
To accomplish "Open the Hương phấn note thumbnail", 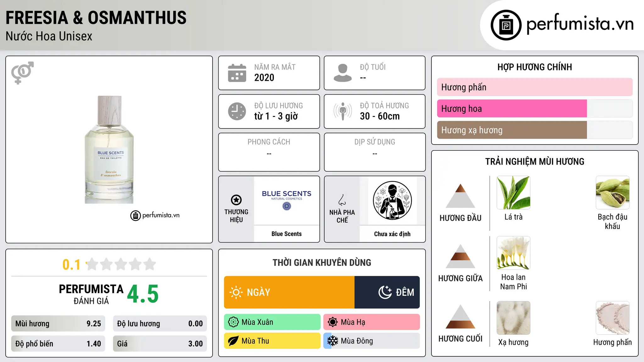I will coord(613,318).
